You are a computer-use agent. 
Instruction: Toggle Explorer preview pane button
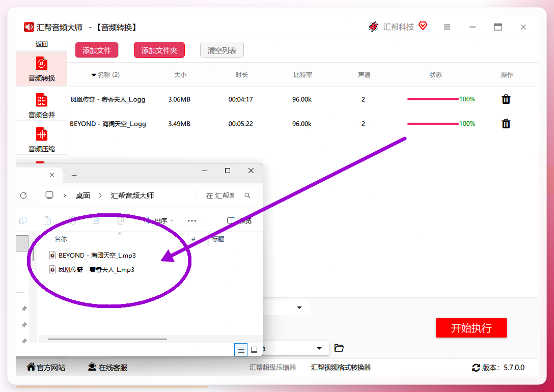pyautogui.click(x=239, y=221)
